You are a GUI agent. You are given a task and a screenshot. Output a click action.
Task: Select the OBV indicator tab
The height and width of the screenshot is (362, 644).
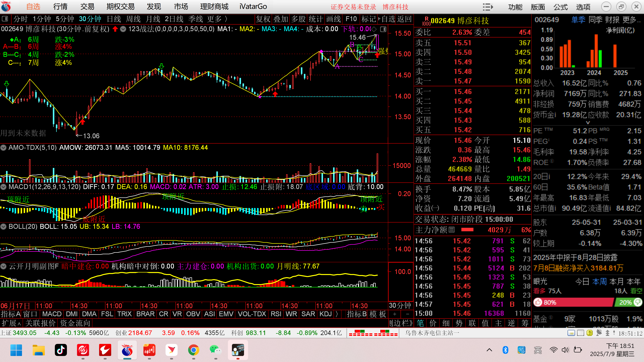coord(193,314)
